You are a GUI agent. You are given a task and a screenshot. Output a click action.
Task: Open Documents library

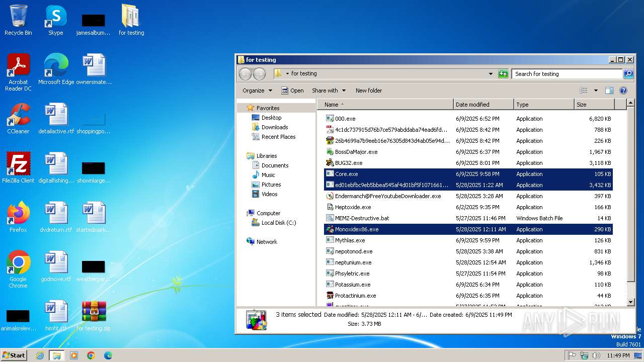tap(275, 165)
